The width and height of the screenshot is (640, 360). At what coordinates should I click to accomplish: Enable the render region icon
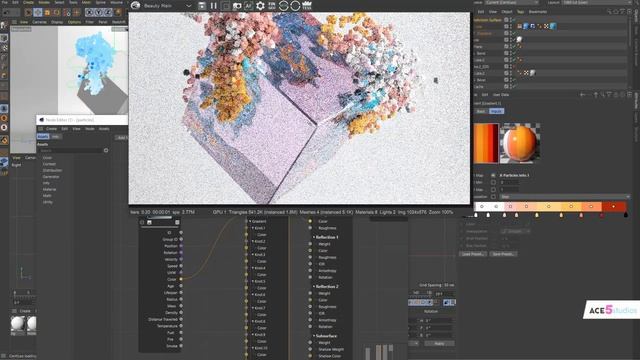point(225,6)
